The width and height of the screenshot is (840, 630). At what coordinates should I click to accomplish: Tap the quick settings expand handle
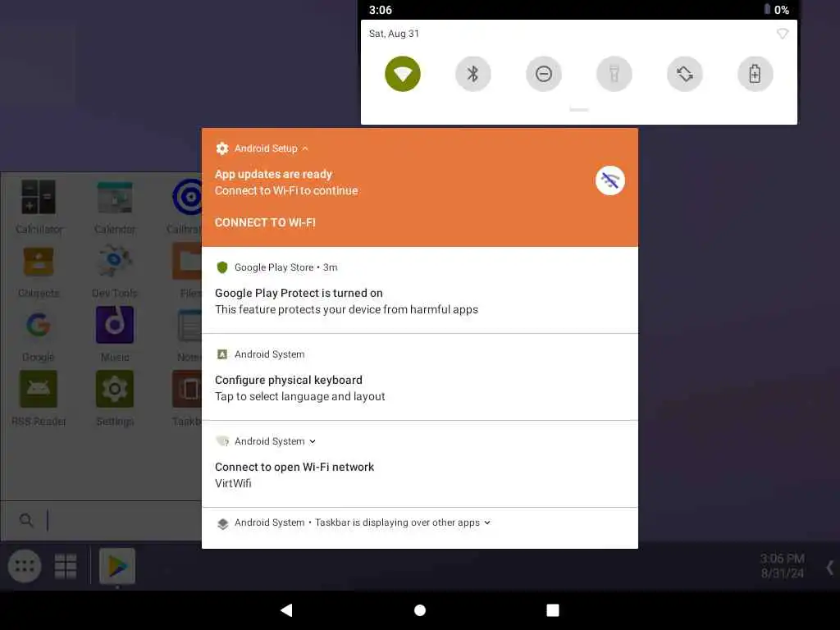pos(578,110)
